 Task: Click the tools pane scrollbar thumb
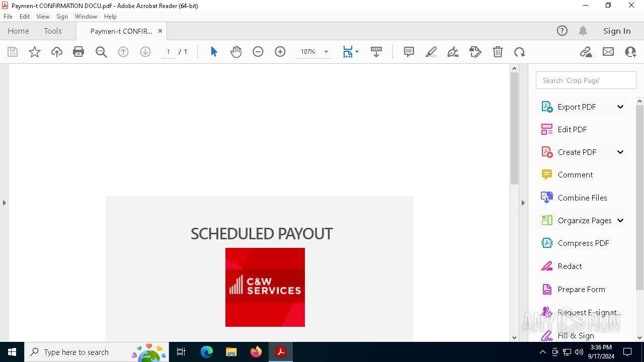(639, 197)
